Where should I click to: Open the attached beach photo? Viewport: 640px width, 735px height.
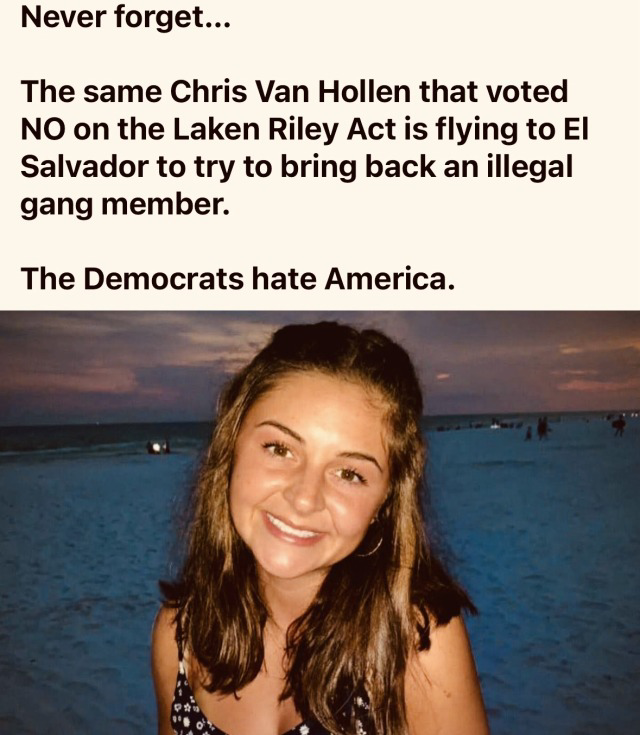(320, 523)
